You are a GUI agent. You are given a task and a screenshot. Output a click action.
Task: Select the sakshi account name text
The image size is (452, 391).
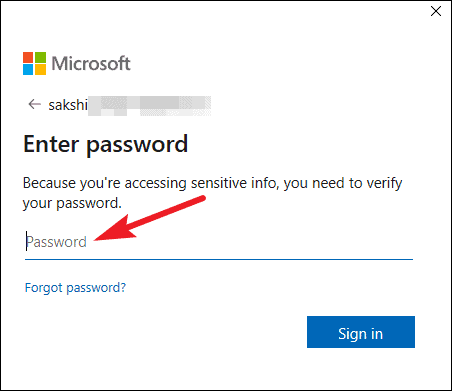coord(68,105)
